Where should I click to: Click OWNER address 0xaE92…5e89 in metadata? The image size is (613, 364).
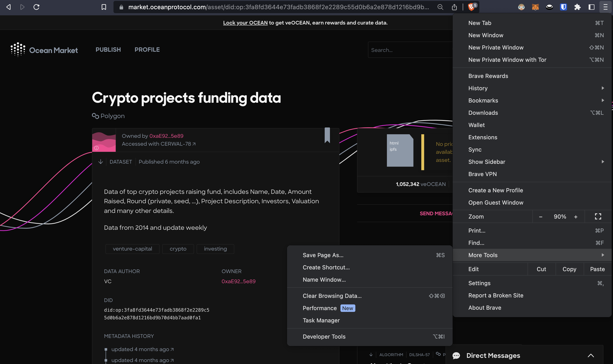[x=238, y=281]
